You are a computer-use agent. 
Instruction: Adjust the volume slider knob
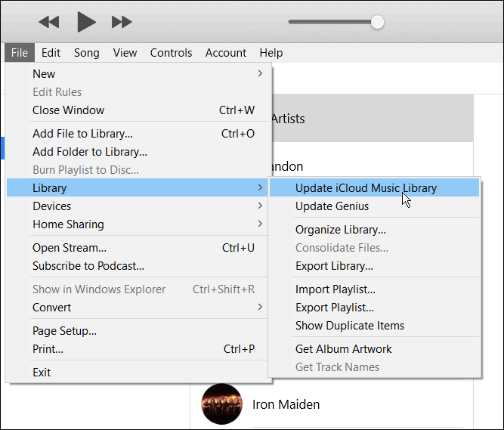click(x=377, y=22)
